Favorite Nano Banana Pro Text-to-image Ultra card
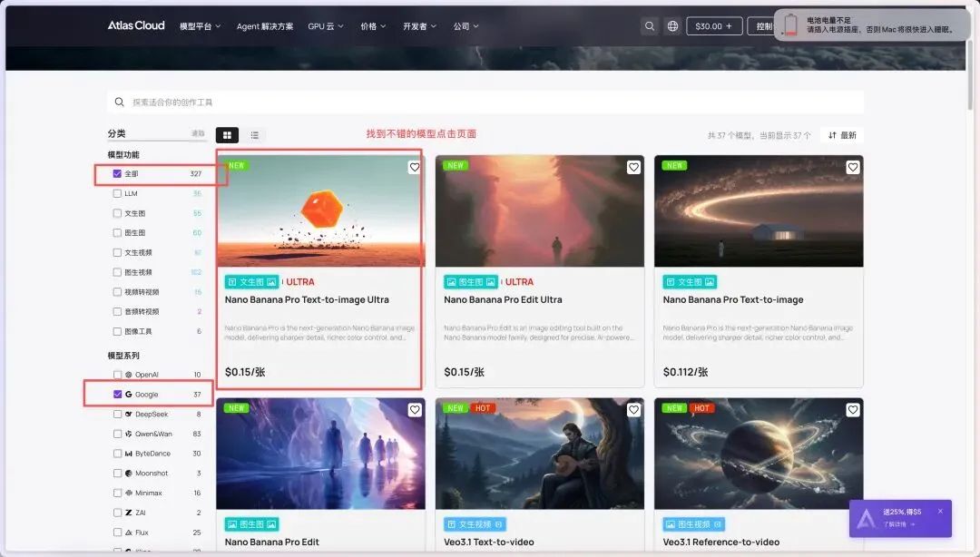This screenshot has height=557, width=980. 415,168
